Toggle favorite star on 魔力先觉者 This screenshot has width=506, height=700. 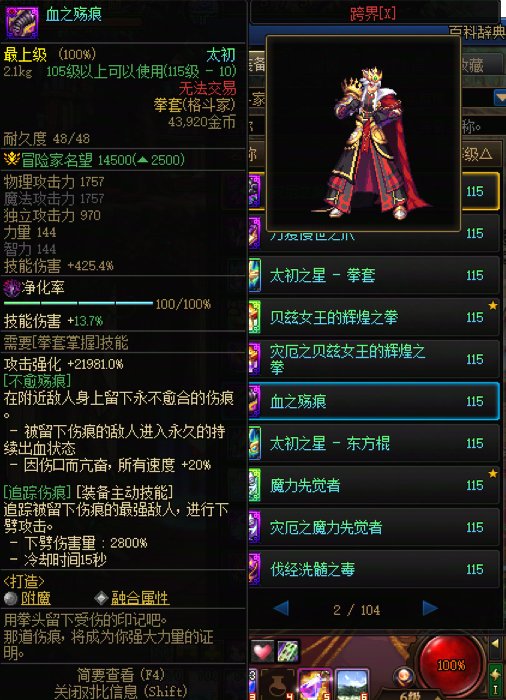492,473
